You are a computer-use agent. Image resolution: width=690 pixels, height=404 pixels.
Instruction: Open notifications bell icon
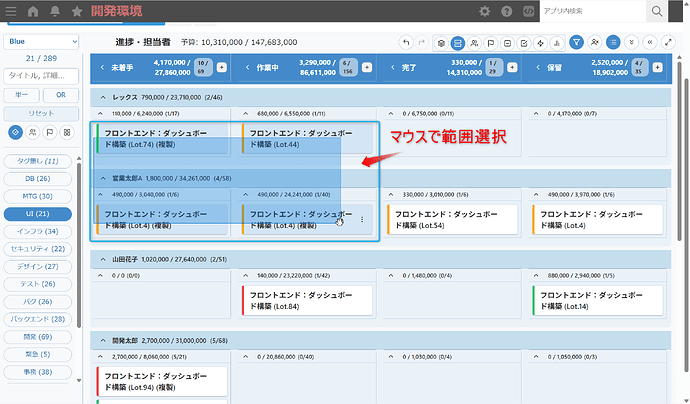pyautogui.click(x=55, y=11)
